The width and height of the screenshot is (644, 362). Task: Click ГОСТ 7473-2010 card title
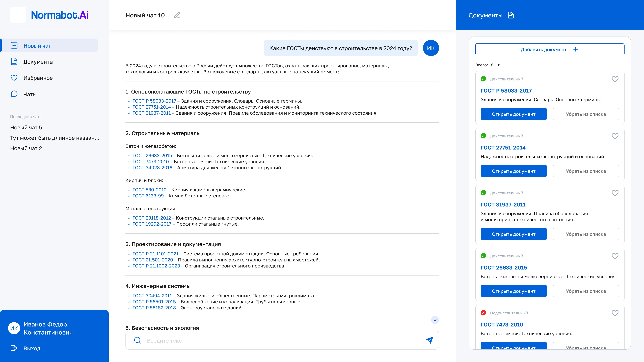[502, 324]
